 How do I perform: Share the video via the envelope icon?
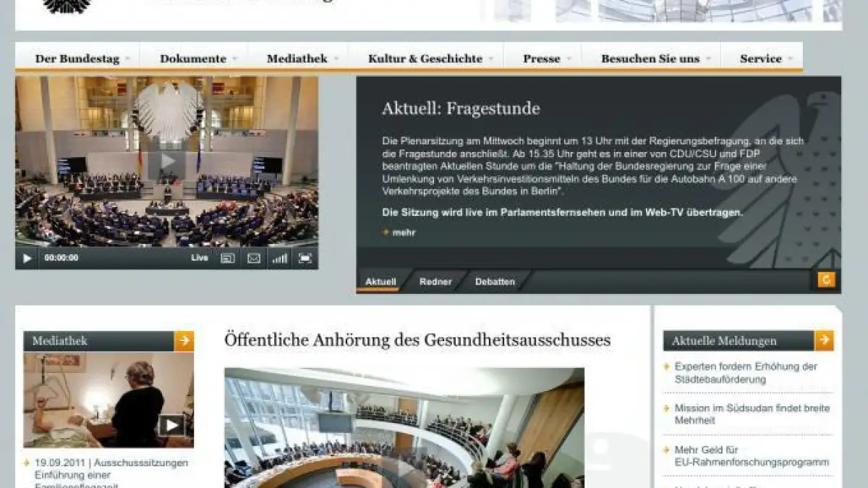pyautogui.click(x=253, y=257)
